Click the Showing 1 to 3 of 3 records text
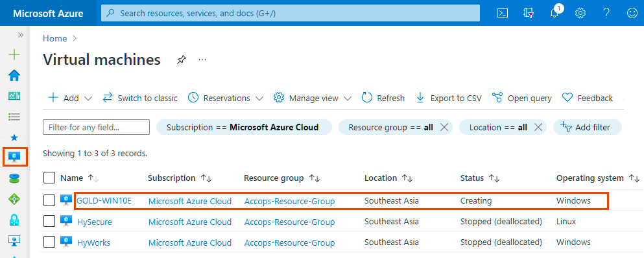Screen dimensions: 644x258 click(95, 154)
